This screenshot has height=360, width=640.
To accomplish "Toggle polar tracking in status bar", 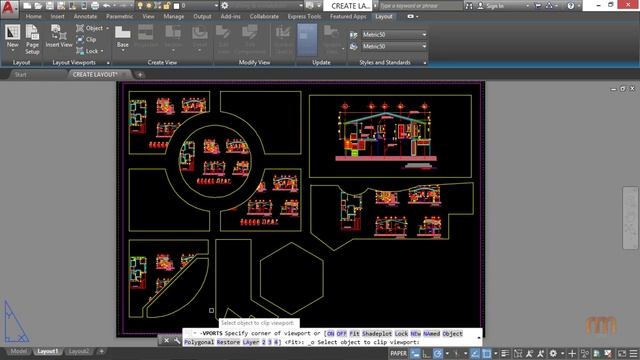I will point(438,353).
